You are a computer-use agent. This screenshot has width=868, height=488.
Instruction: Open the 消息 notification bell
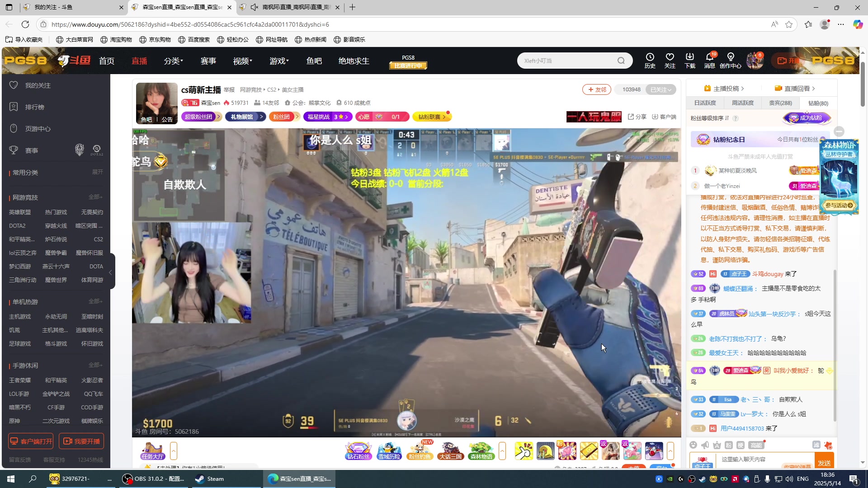tap(709, 60)
